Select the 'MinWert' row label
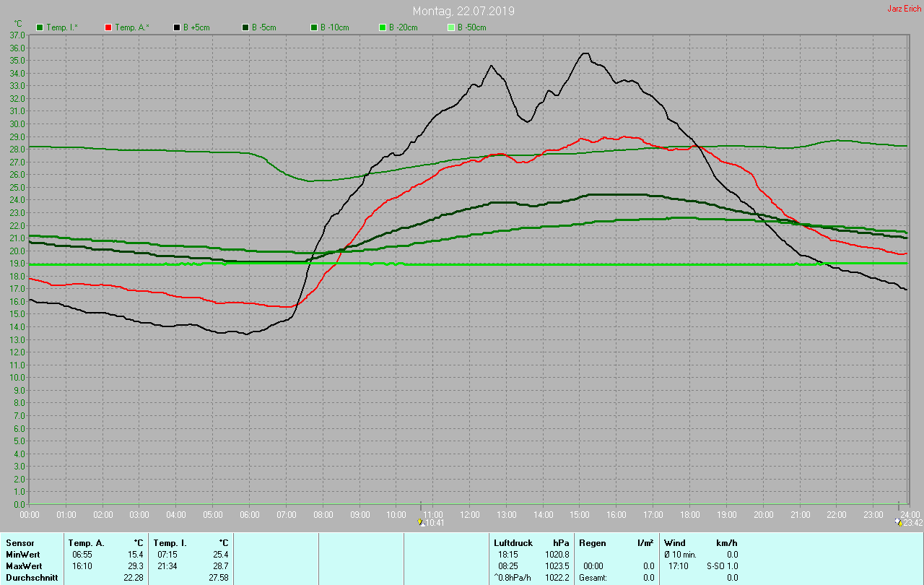Image resolution: width=924 pixels, height=585 pixels. pos(22,554)
